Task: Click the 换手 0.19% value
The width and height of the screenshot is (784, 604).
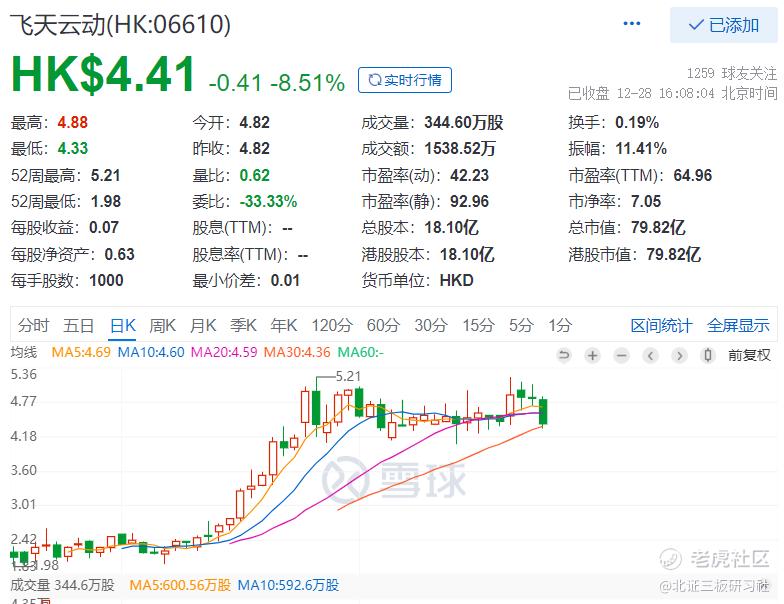Action: pos(637,122)
